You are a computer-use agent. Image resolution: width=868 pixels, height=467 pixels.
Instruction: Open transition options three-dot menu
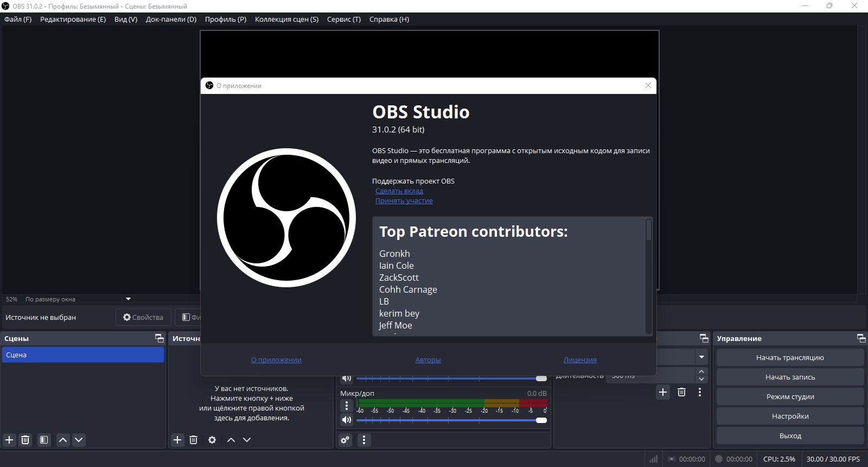point(700,392)
